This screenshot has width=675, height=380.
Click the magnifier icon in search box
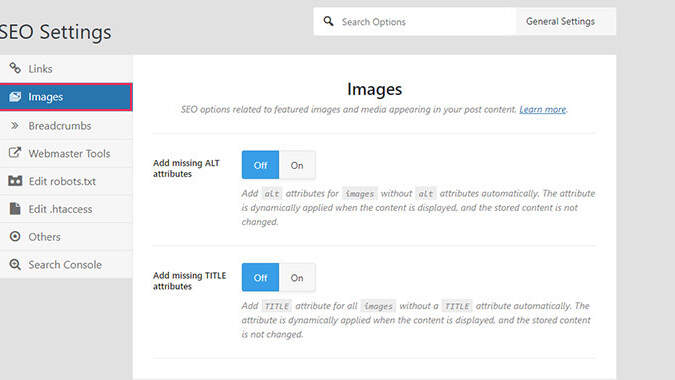[328, 21]
